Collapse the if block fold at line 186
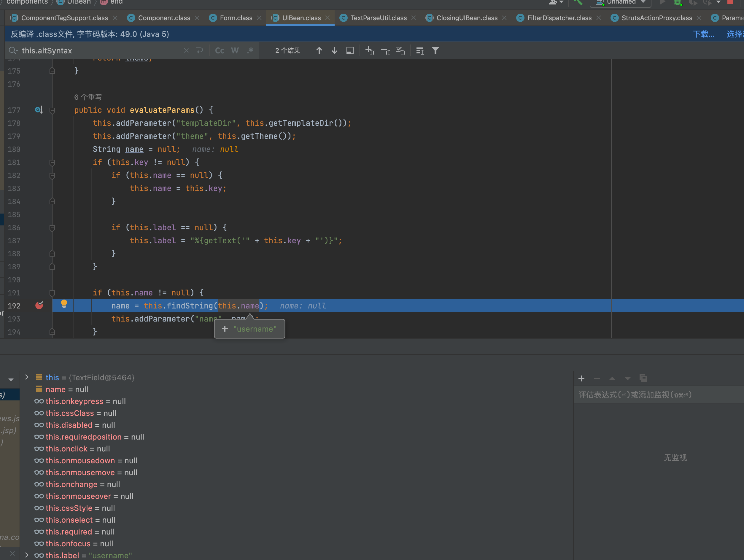 [52, 228]
